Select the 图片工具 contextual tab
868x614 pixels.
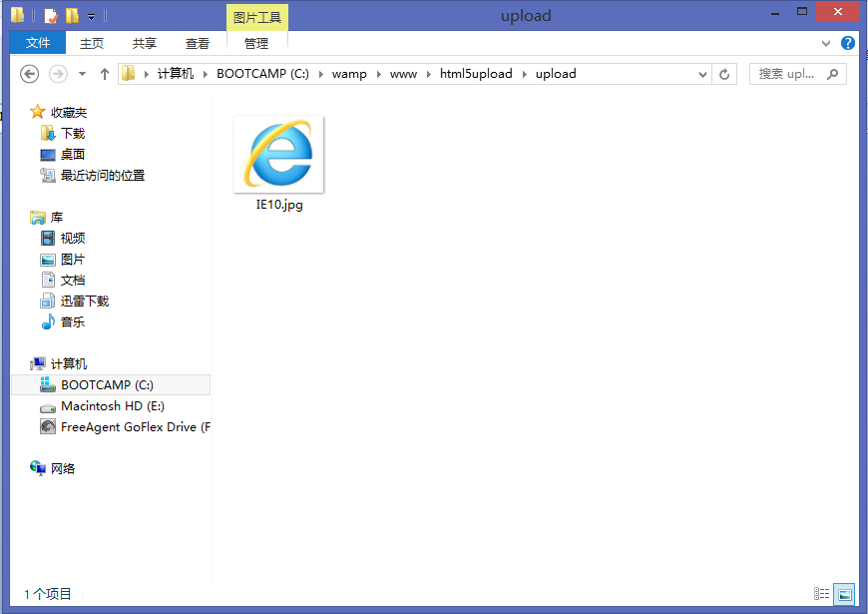(256, 17)
